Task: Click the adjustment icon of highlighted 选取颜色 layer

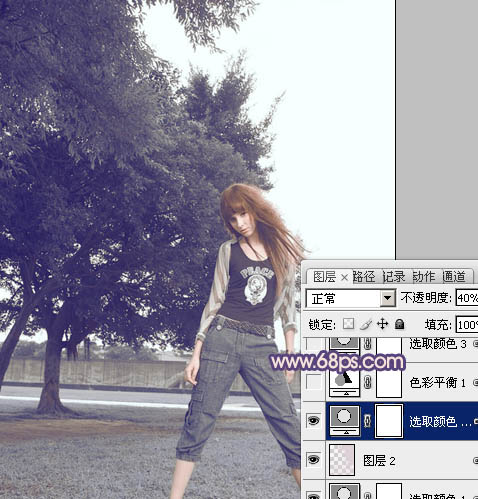Action: (345, 421)
